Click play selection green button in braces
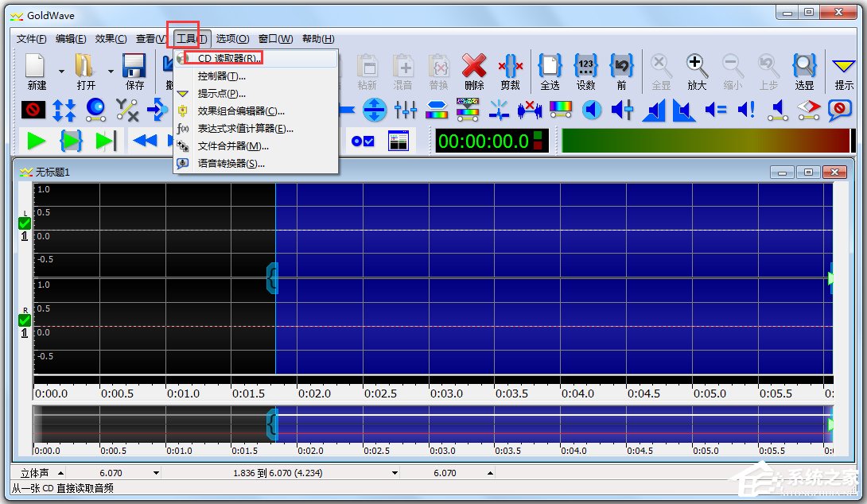This screenshot has height=504, width=867. coord(71,142)
